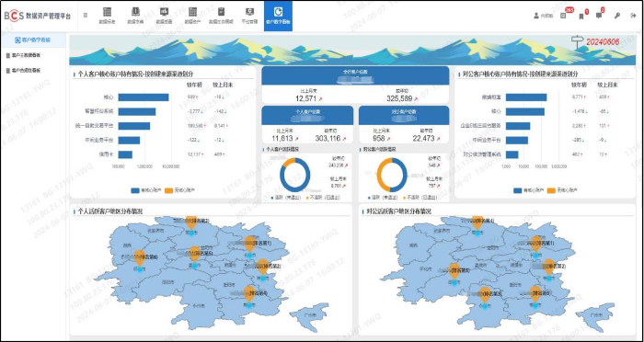Click the 智慧柜台系统 bar in personal chart
Image resolution: width=644 pixels, height=342 pixels.
coord(137,111)
